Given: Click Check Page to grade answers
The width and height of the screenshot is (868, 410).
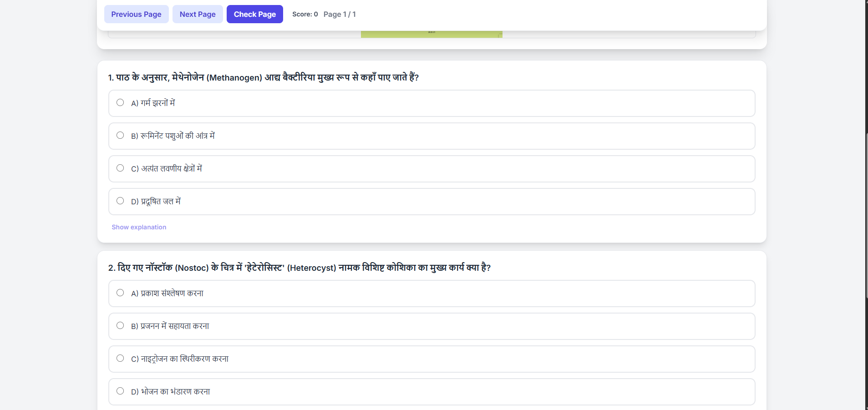Looking at the screenshot, I should point(255,14).
